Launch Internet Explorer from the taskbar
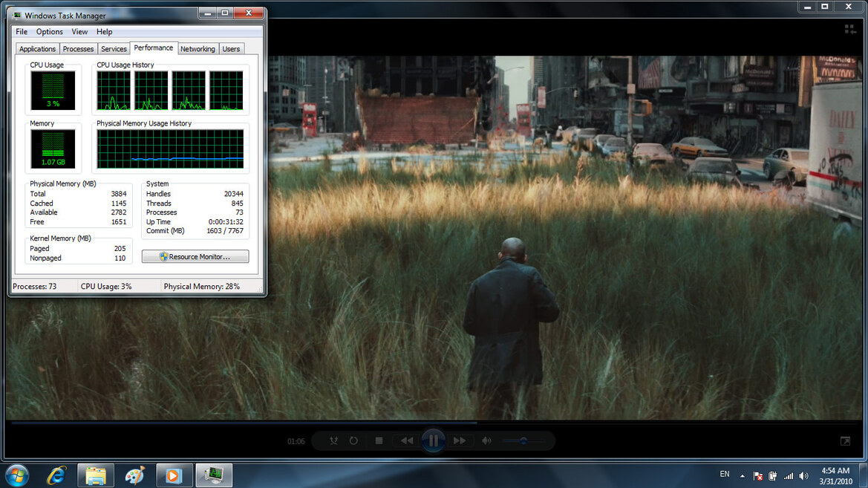Screen dimensions: 868x488 tap(56, 476)
